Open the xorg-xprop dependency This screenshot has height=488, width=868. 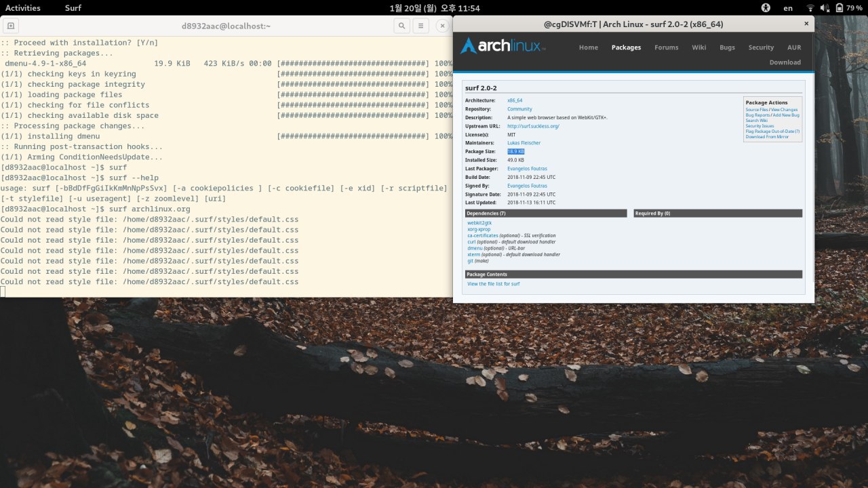point(479,230)
